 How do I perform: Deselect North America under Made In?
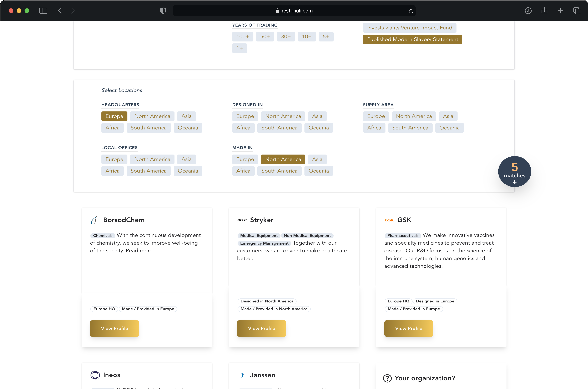[283, 159]
